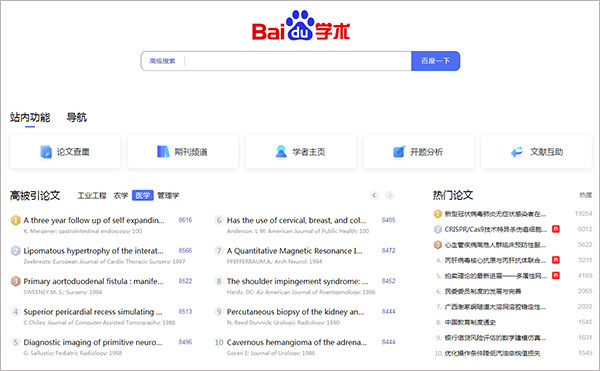Open 学者主页 scholar profile icon

tap(281, 152)
